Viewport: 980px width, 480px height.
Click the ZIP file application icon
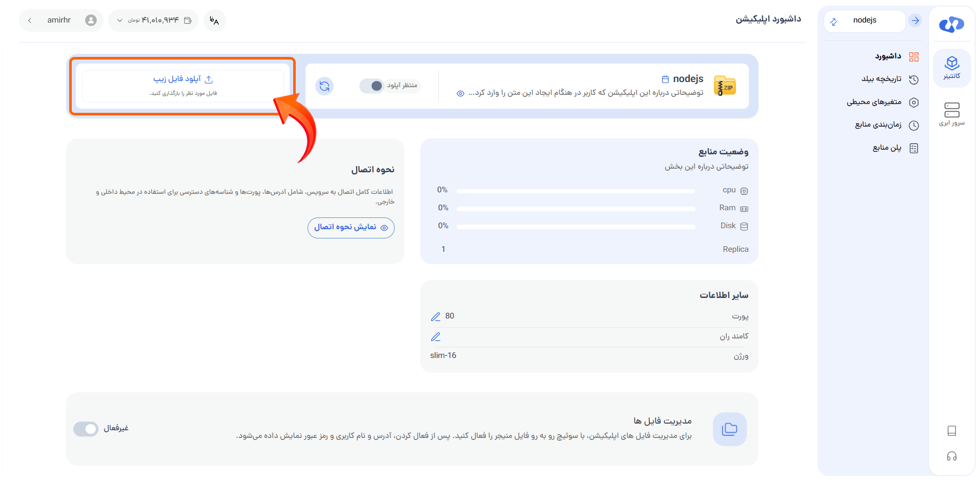[x=725, y=86]
